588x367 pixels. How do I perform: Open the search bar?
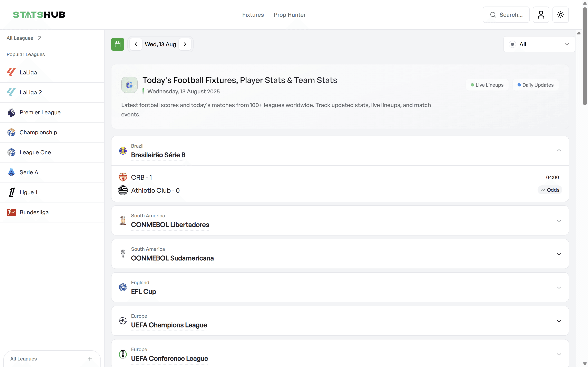point(506,14)
